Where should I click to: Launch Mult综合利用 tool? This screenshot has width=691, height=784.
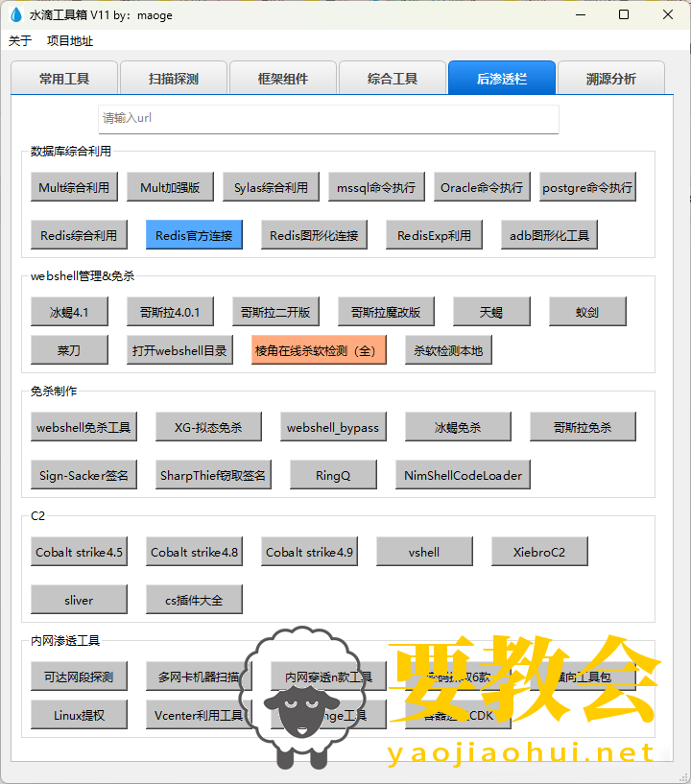point(74,187)
